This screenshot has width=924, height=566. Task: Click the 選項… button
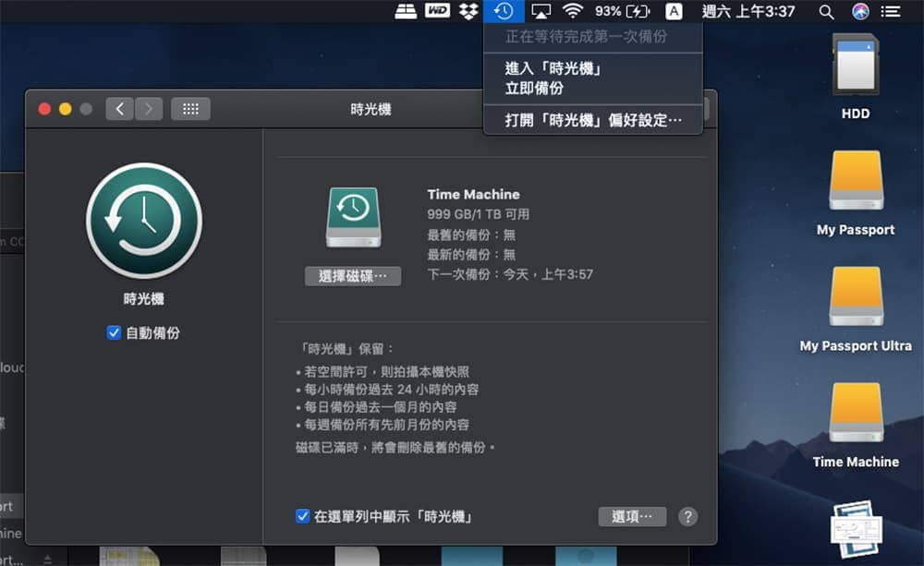point(632,516)
